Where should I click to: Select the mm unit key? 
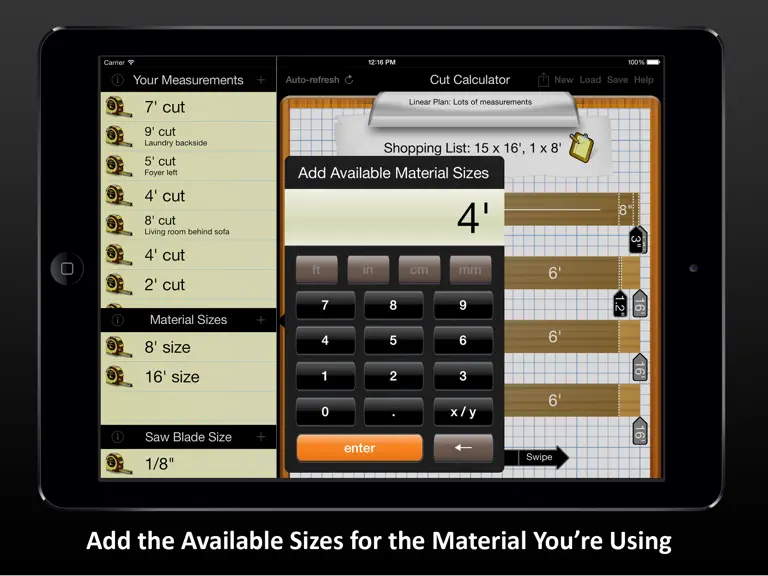point(470,269)
